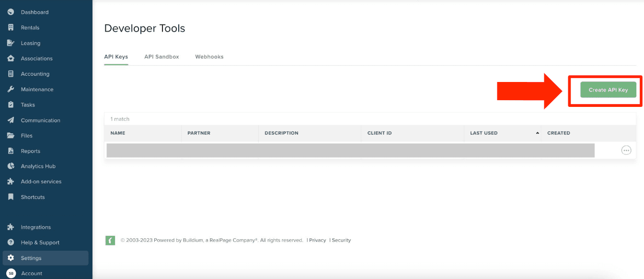Open the Privacy link in footer
This screenshot has width=644, height=279.
coord(317,240)
